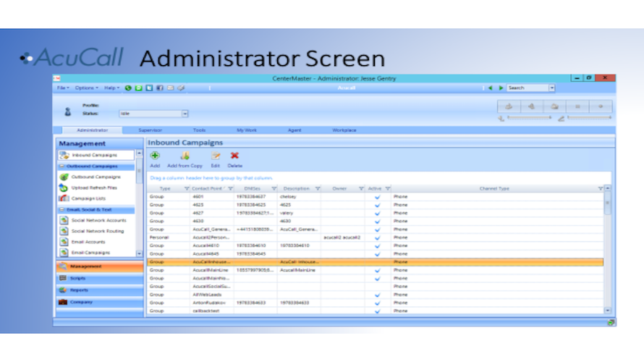Click into the Search input field

tap(528, 88)
